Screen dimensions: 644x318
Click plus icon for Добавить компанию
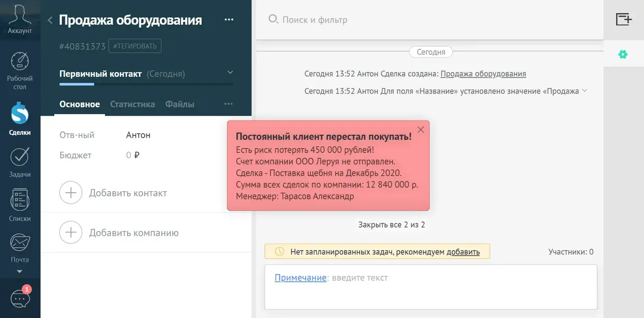(71, 232)
